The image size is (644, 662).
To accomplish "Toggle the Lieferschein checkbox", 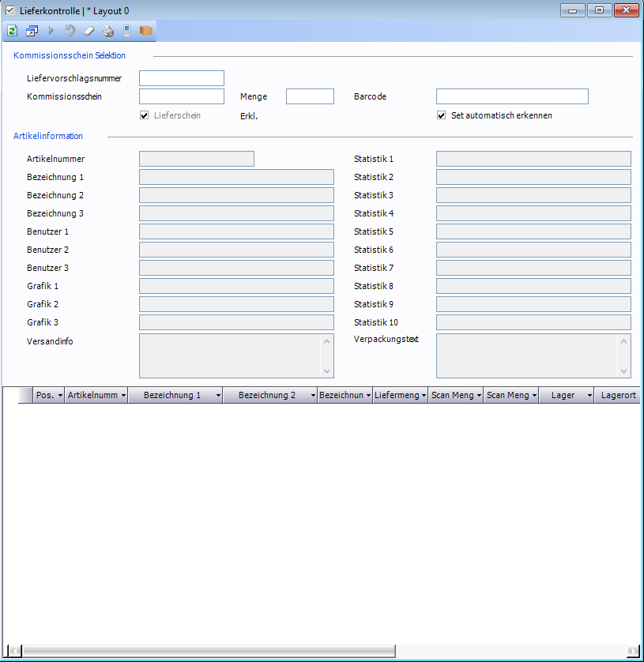I will coord(144,115).
